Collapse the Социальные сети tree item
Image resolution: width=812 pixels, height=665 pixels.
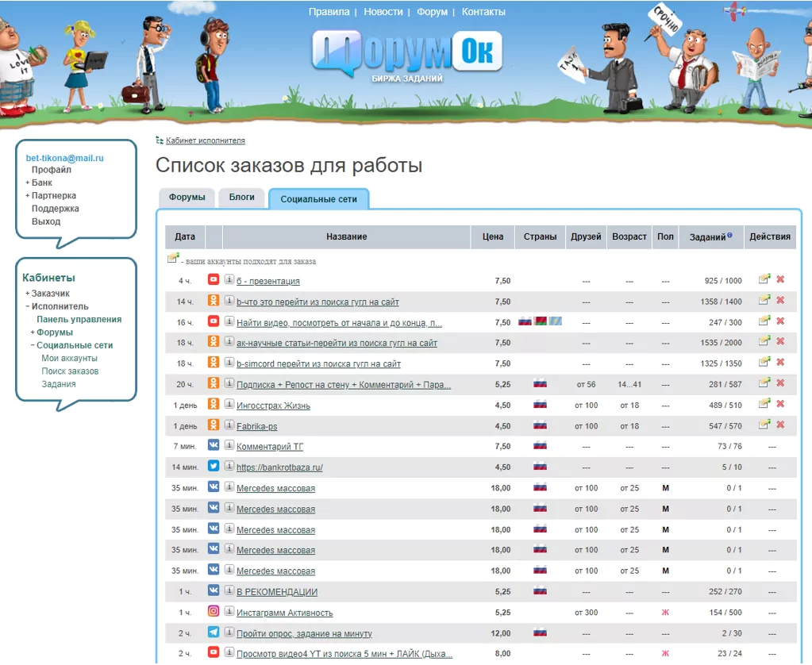click(33, 345)
